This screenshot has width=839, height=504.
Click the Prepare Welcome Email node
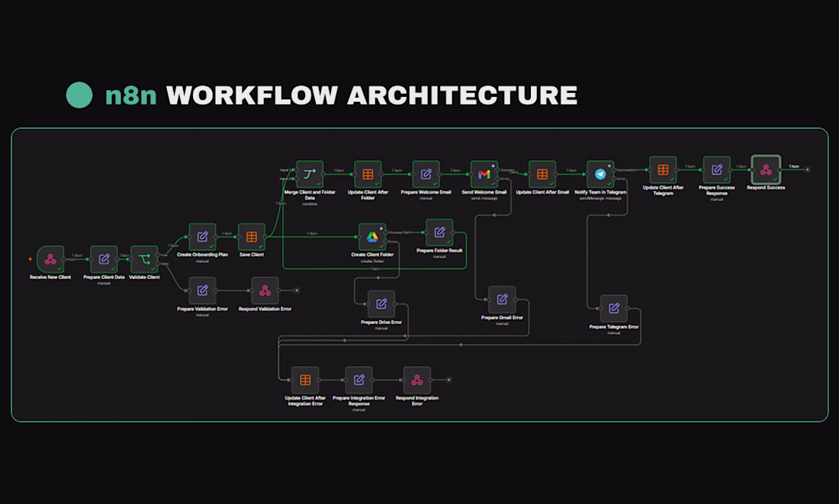[426, 175]
